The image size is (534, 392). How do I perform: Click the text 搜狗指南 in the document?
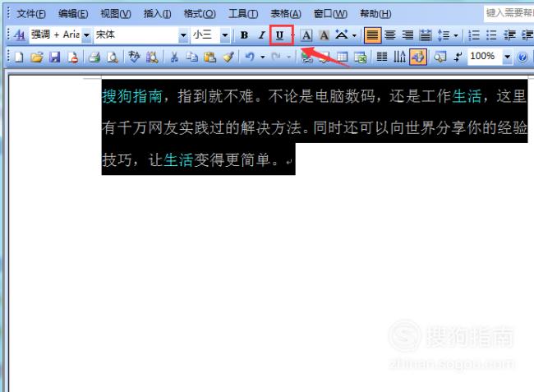[x=132, y=96]
